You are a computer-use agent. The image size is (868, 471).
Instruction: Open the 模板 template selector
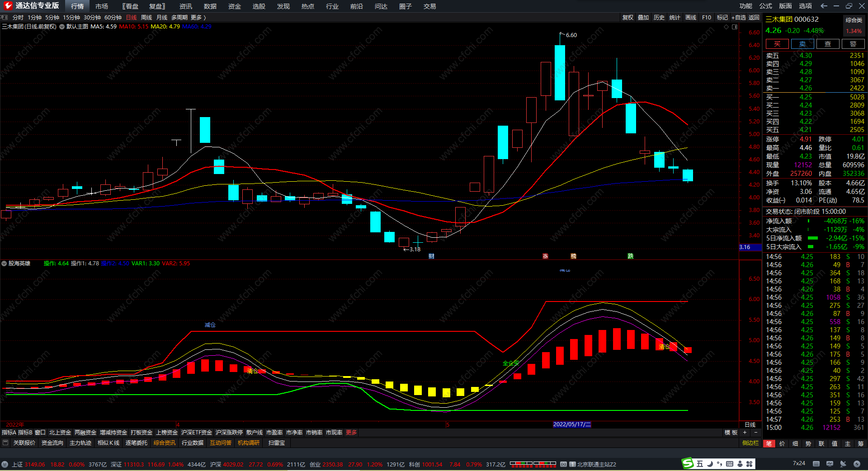[731, 433]
